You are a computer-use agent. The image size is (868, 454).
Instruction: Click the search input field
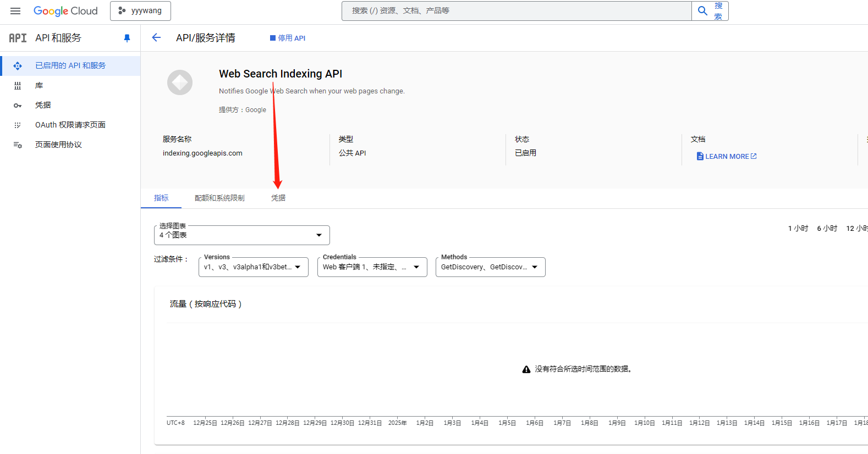coord(516,11)
